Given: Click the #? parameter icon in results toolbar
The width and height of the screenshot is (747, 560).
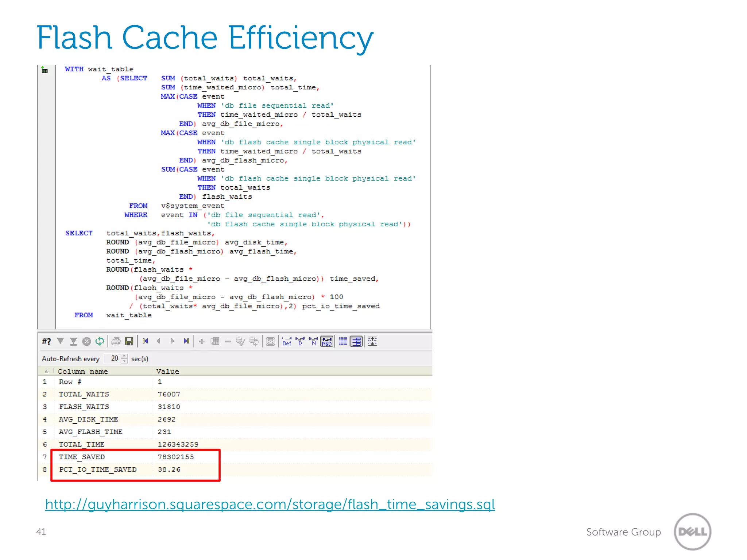Looking at the screenshot, I should coord(47,342).
